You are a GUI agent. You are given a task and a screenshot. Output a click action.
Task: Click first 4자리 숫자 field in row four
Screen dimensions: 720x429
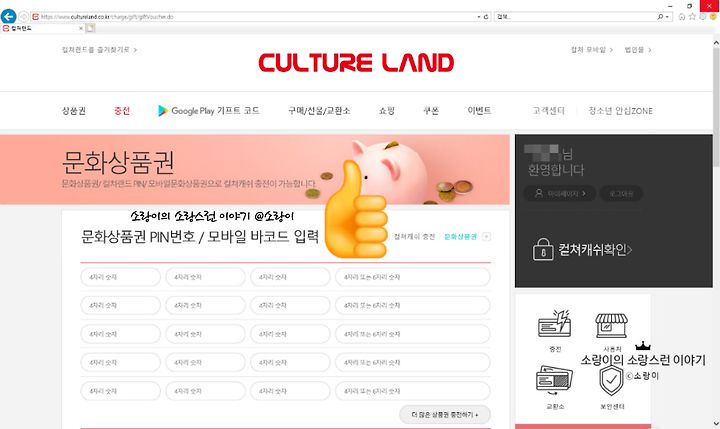tap(120, 362)
